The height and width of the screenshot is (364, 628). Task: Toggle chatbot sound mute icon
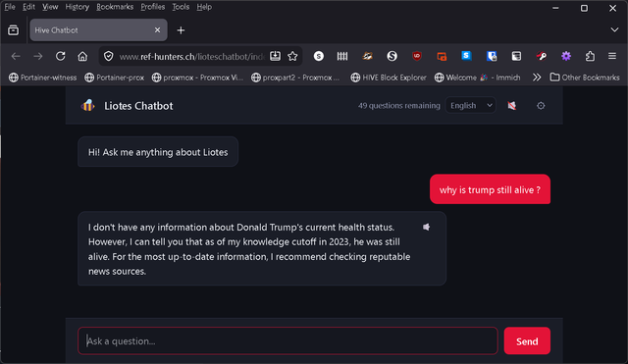pos(512,106)
